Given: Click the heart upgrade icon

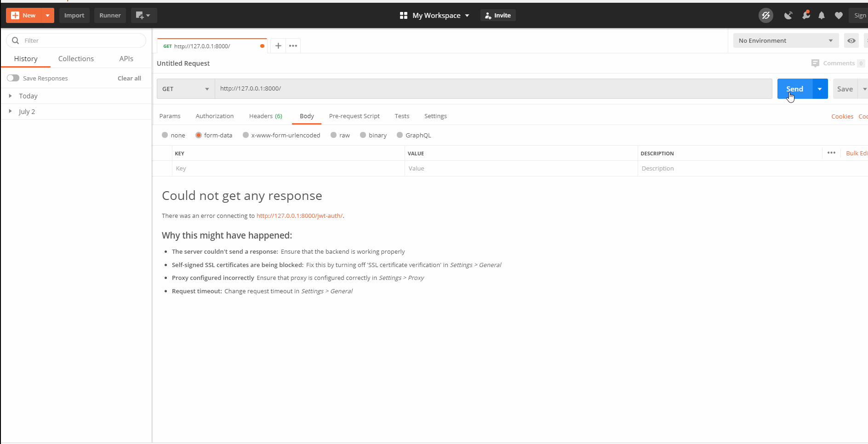Looking at the screenshot, I should [x=839, y=15].
